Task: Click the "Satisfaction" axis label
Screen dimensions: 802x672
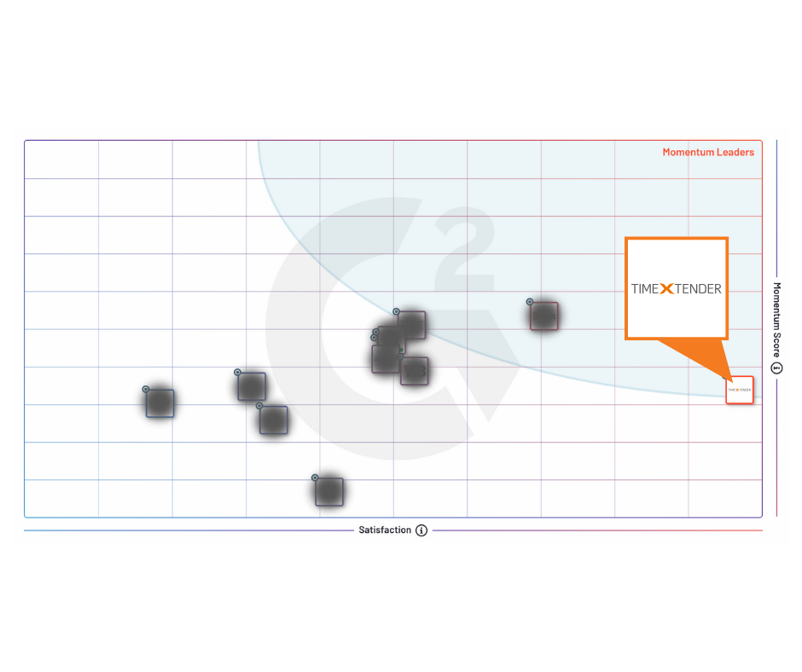Action: pos(385,530)
